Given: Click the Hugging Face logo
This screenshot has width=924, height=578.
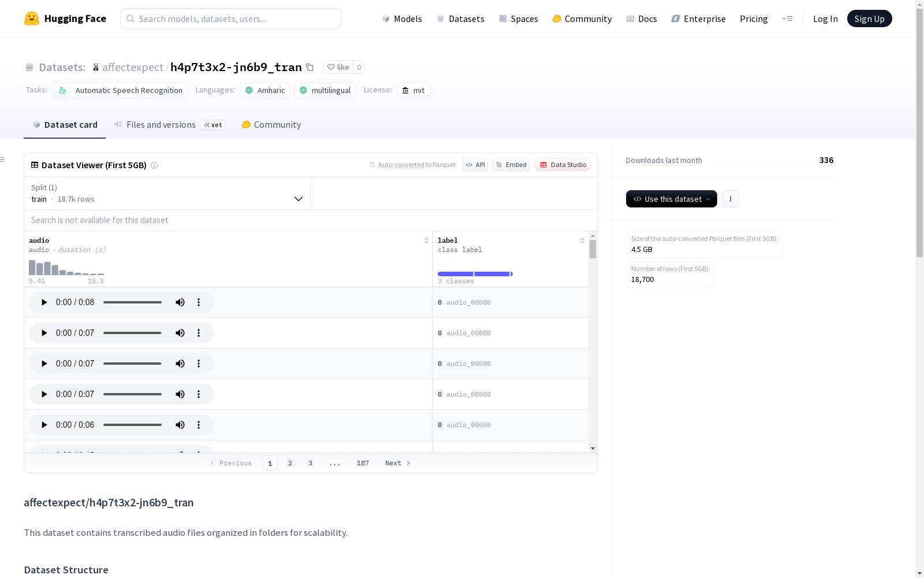Looking at the screenshot, I should (65, 18).
